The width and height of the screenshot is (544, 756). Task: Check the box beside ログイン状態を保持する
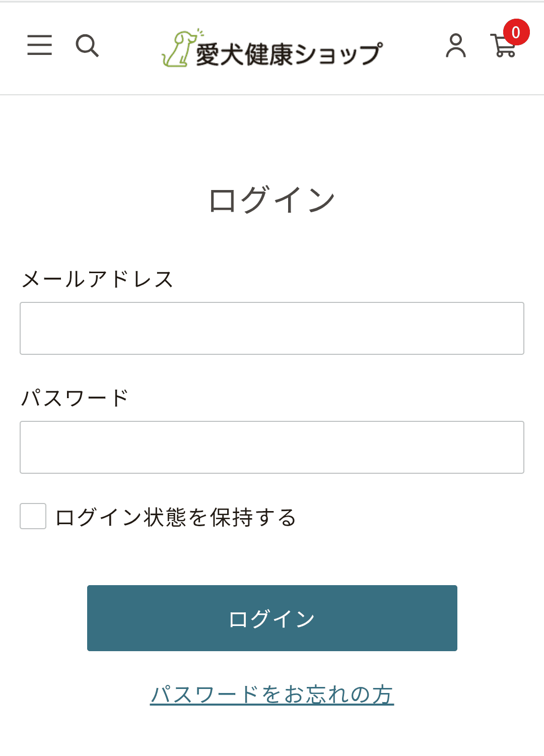tap(32, 515)
